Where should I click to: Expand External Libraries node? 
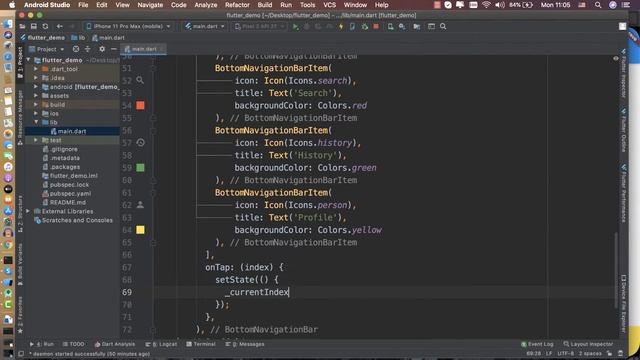click(28, 211)
